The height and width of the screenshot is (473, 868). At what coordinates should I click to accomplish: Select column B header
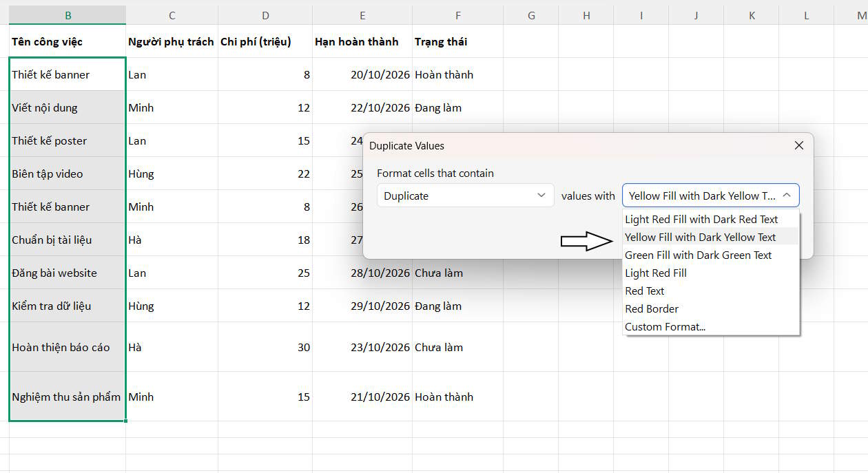click(x=68, y=15)
